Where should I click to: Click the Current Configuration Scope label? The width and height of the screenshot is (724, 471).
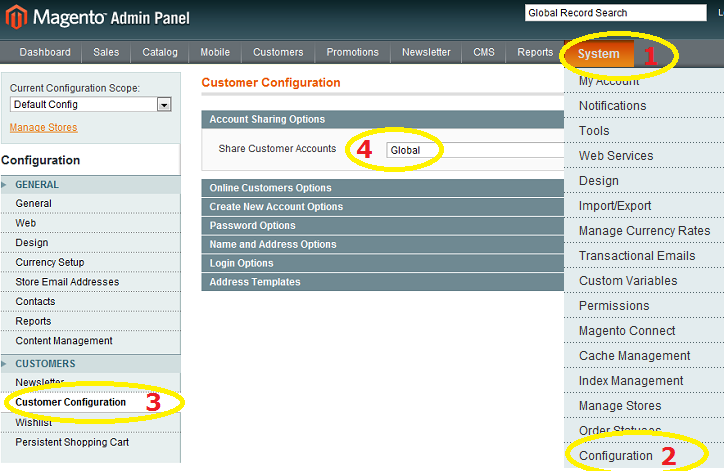tap(75, 88)
